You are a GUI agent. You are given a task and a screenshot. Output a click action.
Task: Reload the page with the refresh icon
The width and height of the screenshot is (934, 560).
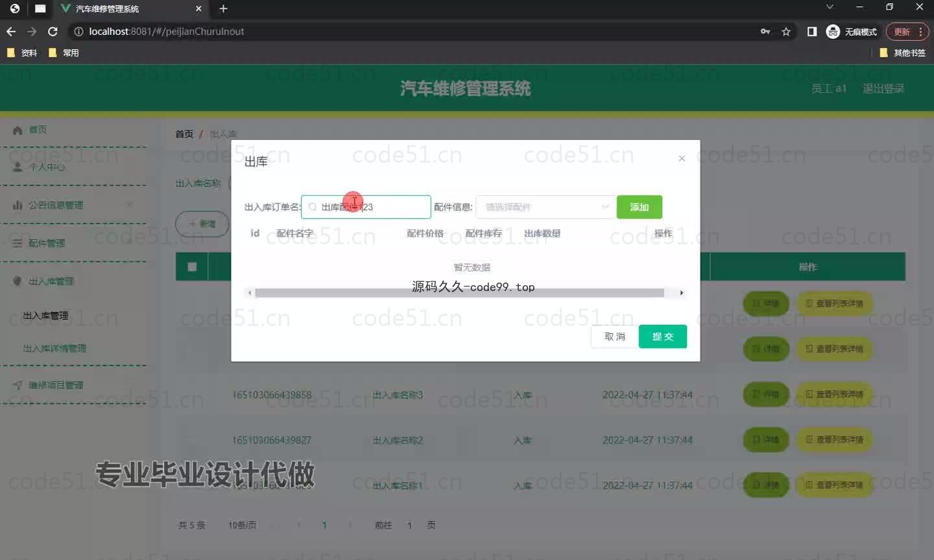(x=53, y=31)
